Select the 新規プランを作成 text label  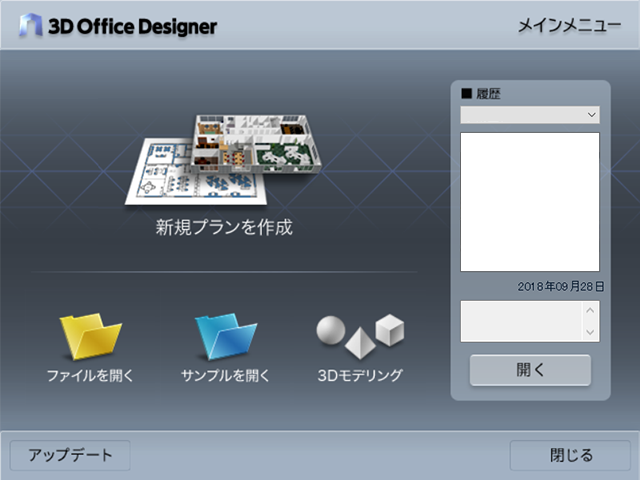point(223,227)
